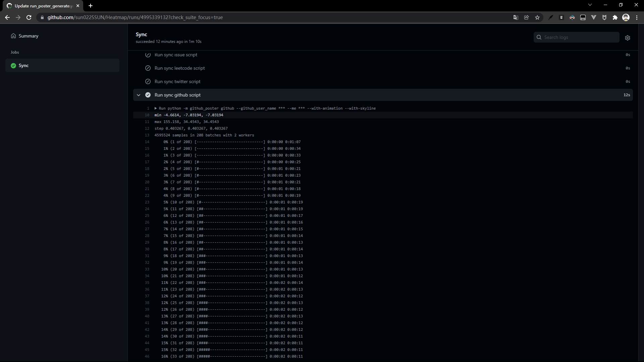Click the Search logs field
This screenshot has width=644, height=362.
580,37
